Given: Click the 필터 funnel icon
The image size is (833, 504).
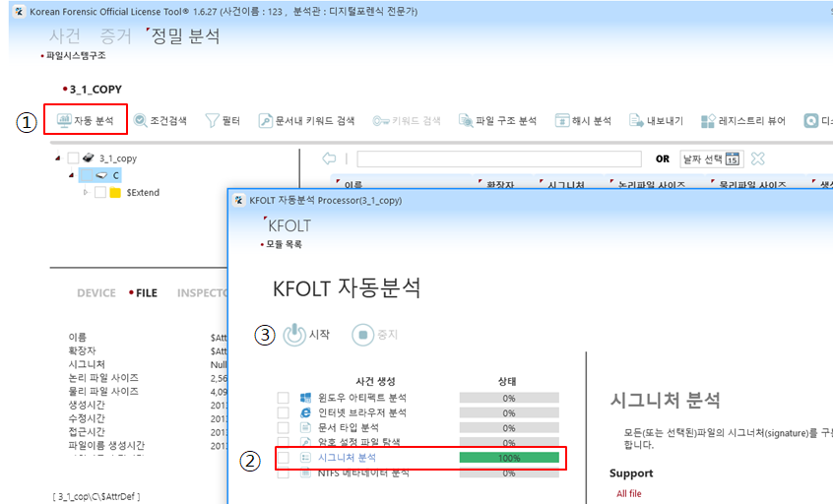Looking at the screenshot, I should point(212,120).
